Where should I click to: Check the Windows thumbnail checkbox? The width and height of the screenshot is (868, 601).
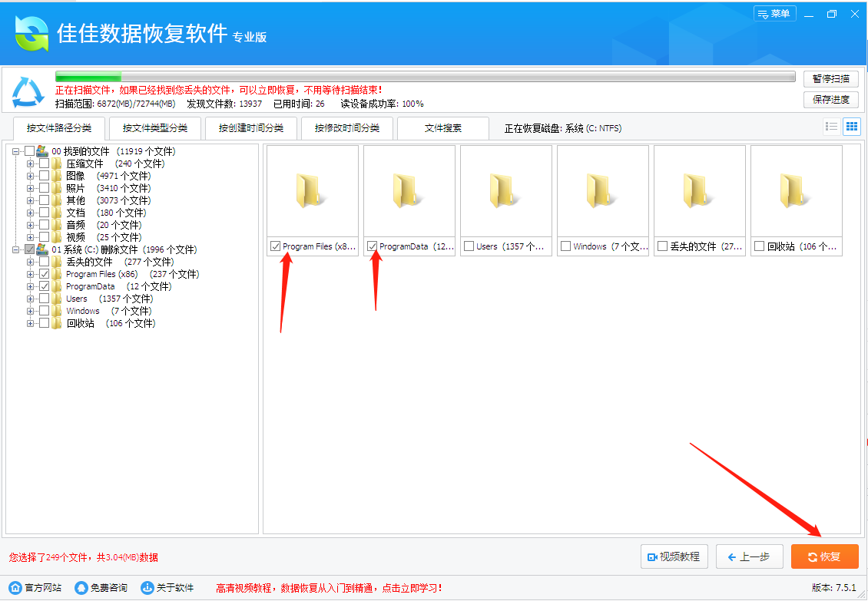pyautogui.click(x=566, y=246)
